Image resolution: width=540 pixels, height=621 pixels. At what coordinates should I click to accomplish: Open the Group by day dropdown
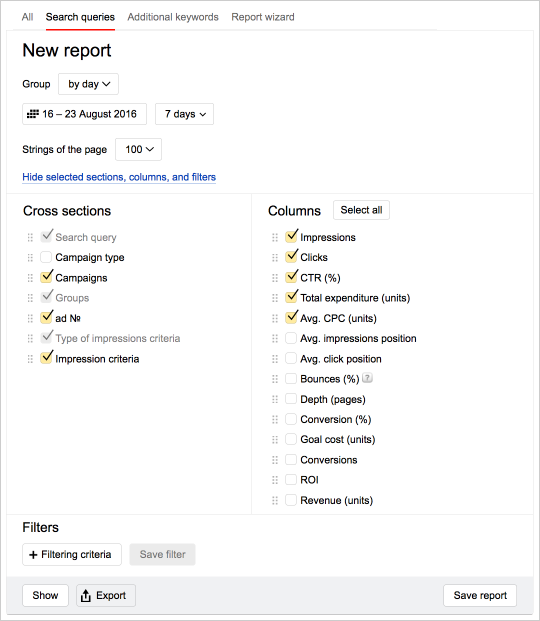tap(88, 84)
